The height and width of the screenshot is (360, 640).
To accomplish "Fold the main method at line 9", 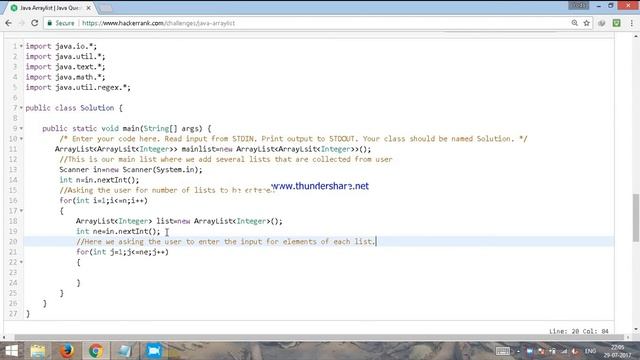I will [x=21, y=129].
